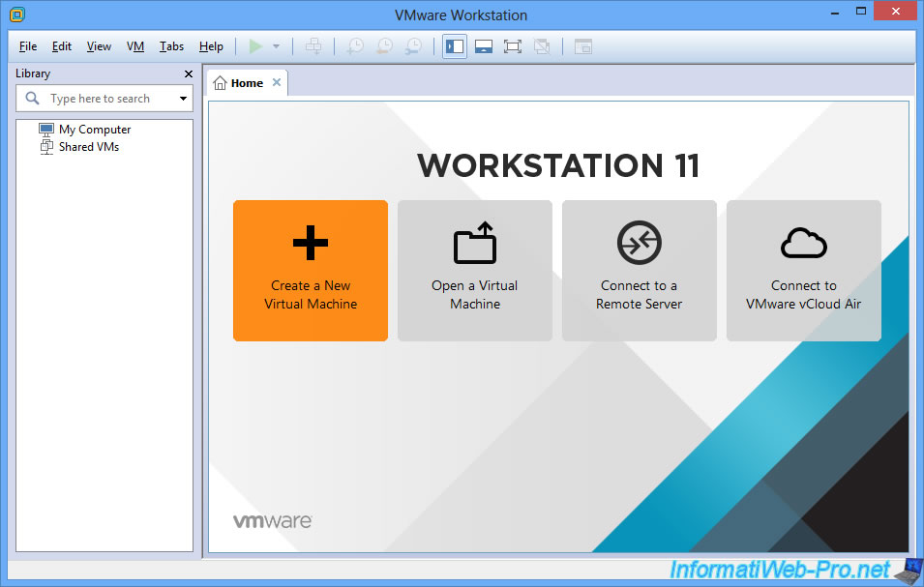This screenshot has width=924, height=587.
Task: Open the Edit menu
Action: point(61,46)
